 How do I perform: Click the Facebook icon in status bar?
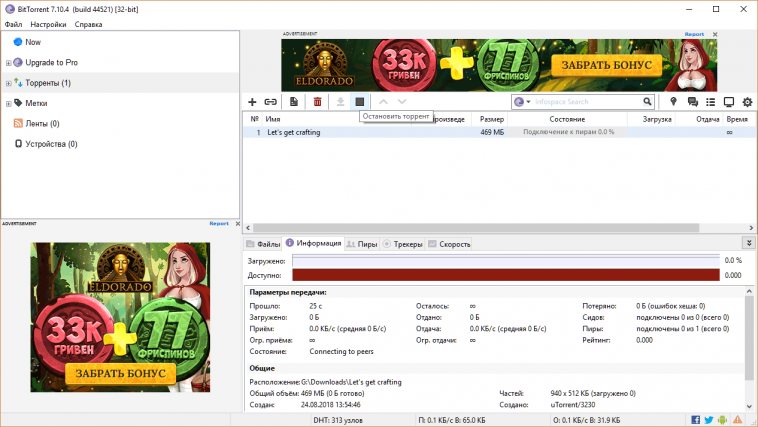pos(696,420)
